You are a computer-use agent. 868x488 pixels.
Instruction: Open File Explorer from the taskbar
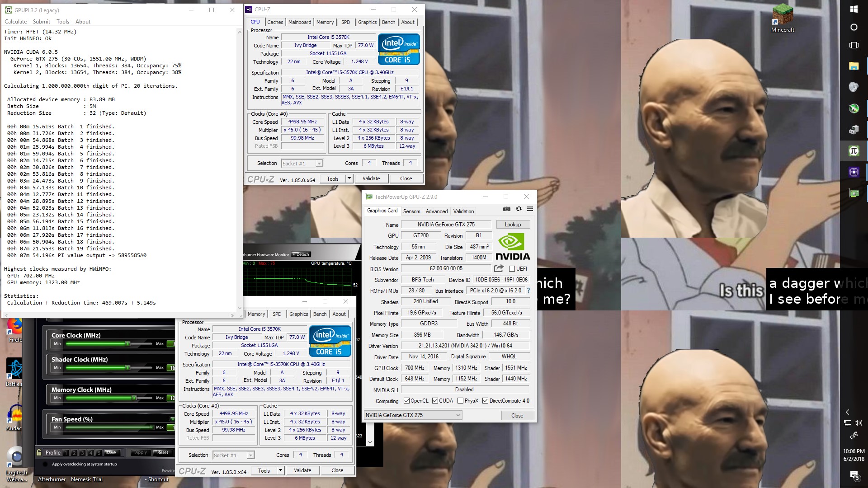[x=854, y=66]
